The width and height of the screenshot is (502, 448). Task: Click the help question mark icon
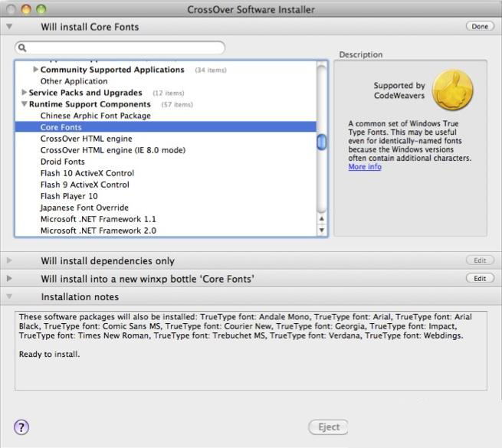pyautogui.click(x=21, y=427)
